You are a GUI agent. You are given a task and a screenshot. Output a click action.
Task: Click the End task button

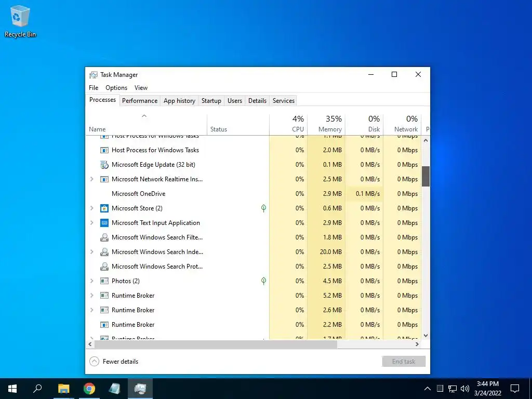pyautogui.click(x=404, y=362)
